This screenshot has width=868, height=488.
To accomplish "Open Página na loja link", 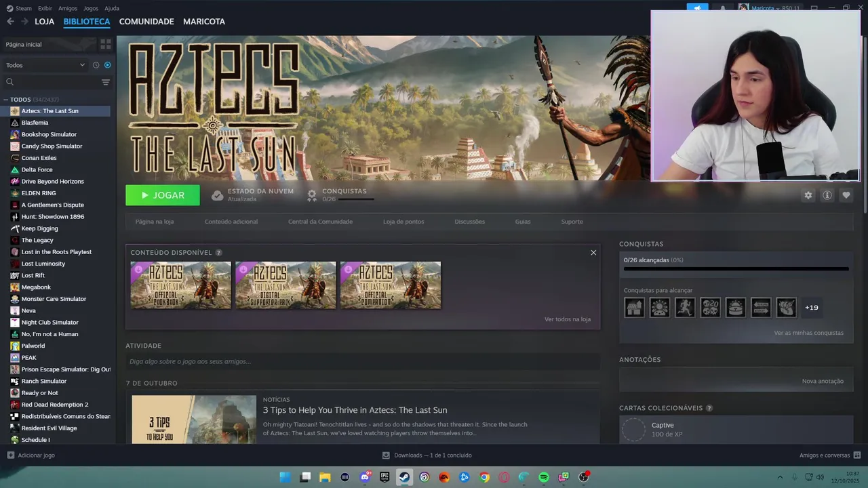I will click(x=155, y=222).
